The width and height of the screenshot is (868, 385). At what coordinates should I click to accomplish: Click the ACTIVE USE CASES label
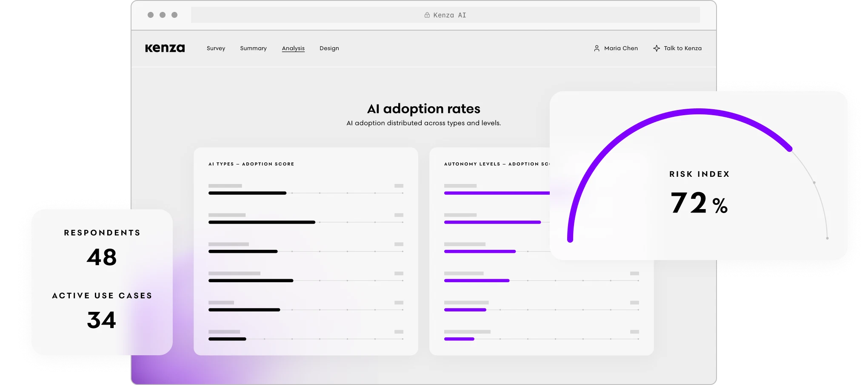pos(102,296)
